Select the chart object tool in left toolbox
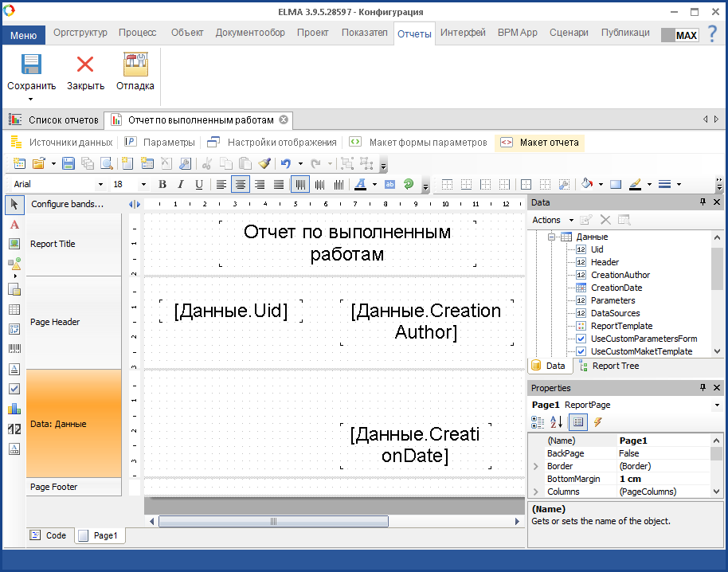 click(x=14, y=409)
